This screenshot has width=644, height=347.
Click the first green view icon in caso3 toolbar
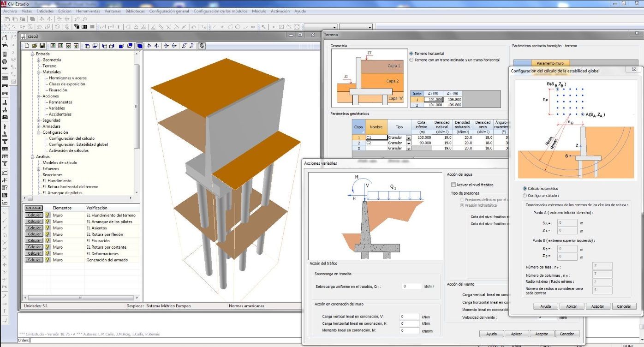click(53, 46)
